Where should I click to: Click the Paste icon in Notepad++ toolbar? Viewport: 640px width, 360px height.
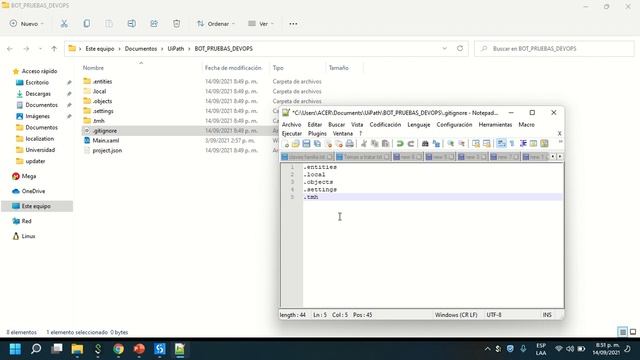[385, 144]
